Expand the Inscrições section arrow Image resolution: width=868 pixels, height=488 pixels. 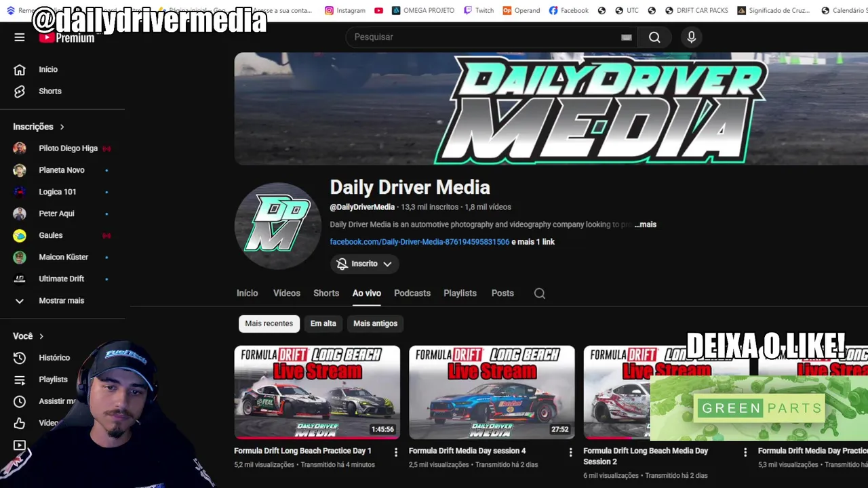62,127
